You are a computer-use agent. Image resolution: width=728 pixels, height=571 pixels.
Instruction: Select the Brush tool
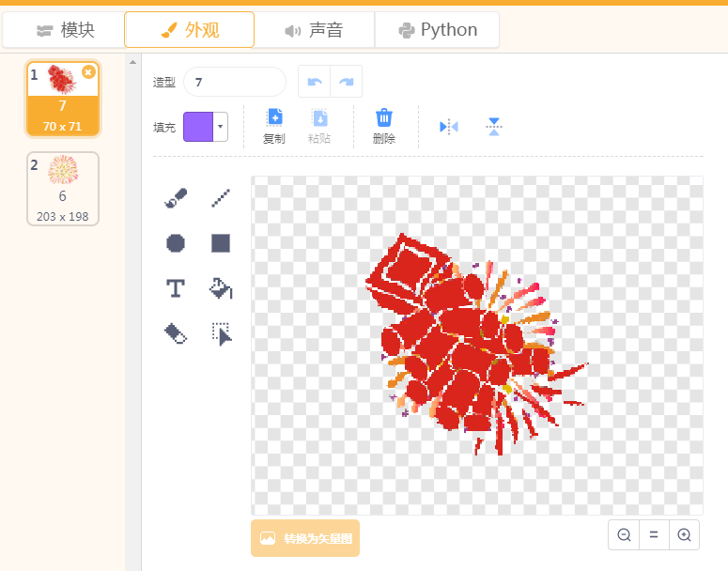pos(176,198)
